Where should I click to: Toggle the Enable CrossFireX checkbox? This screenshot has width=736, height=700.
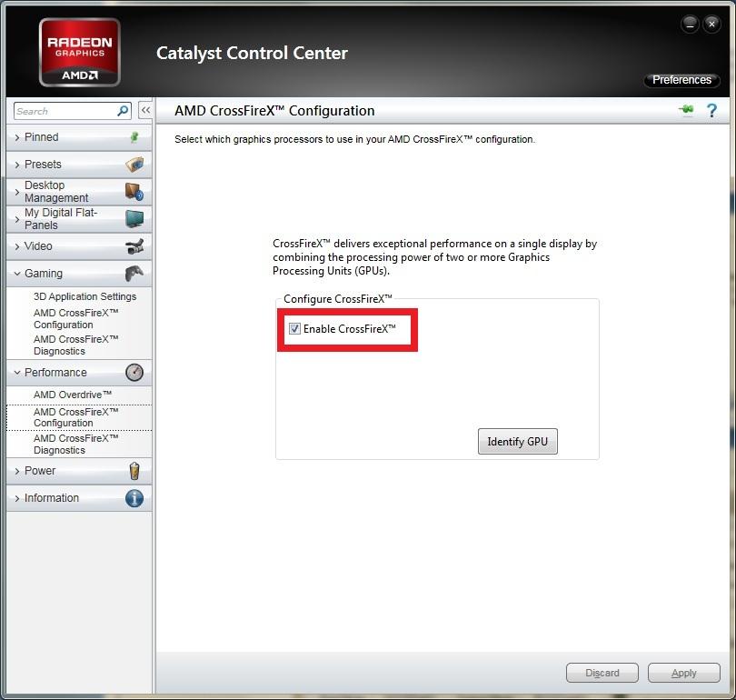pyautogui.click(x=294, y=329)
